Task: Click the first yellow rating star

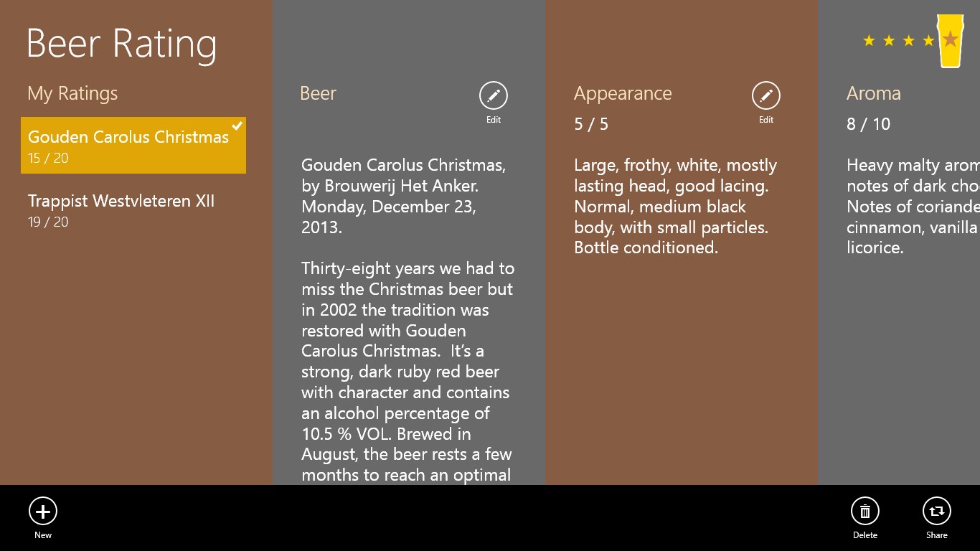Action: click(869, 41)
